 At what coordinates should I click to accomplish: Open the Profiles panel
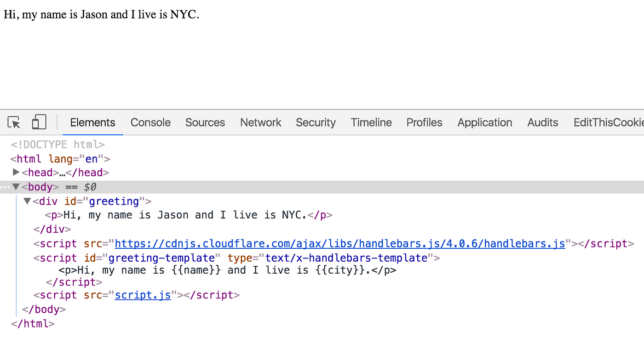pyautogui.click(x=424, y=122)
